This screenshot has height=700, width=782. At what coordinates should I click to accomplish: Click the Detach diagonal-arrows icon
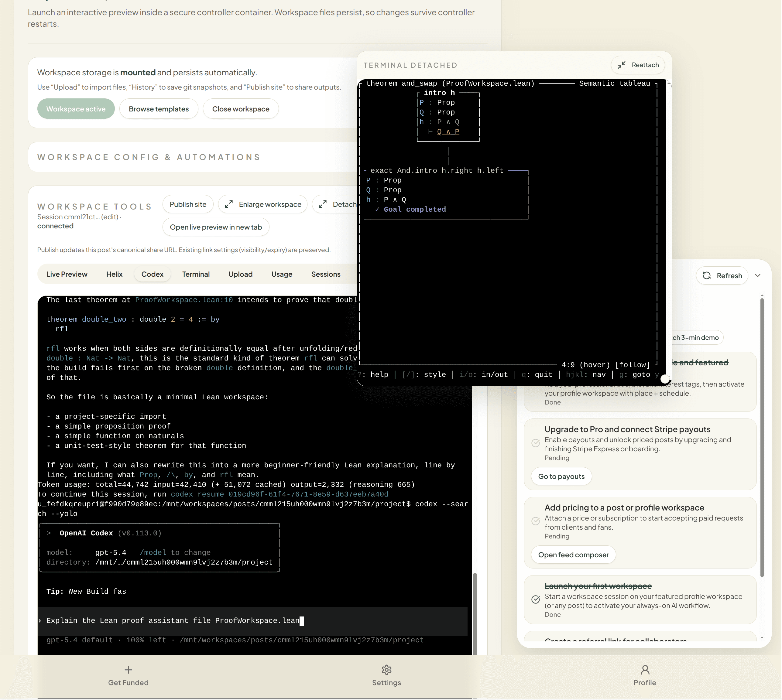(323, 204)
